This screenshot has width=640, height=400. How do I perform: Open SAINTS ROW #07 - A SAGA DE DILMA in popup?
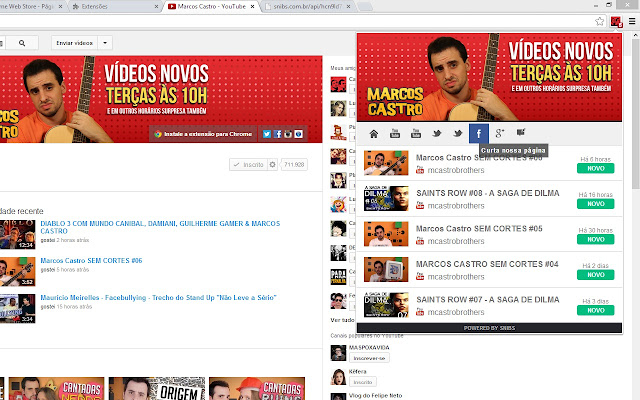point(487,300)
